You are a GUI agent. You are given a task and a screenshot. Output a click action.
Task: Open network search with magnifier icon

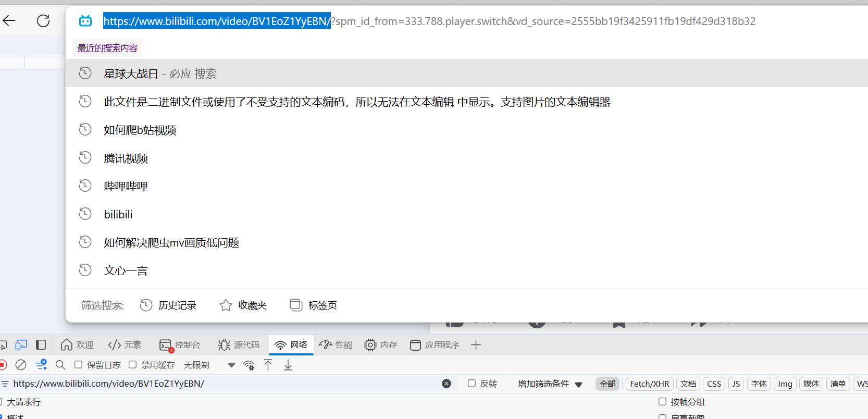pyautogui.click(x=60, y=365)
